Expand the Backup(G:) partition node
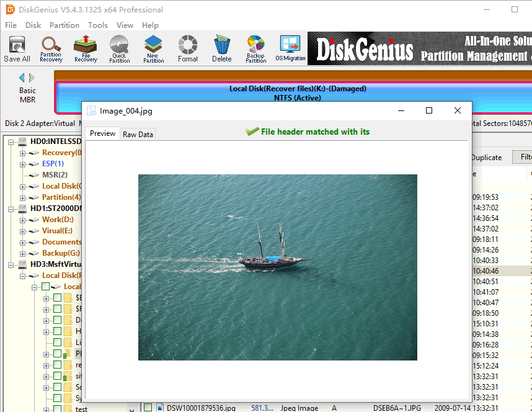 coord(23,253)
